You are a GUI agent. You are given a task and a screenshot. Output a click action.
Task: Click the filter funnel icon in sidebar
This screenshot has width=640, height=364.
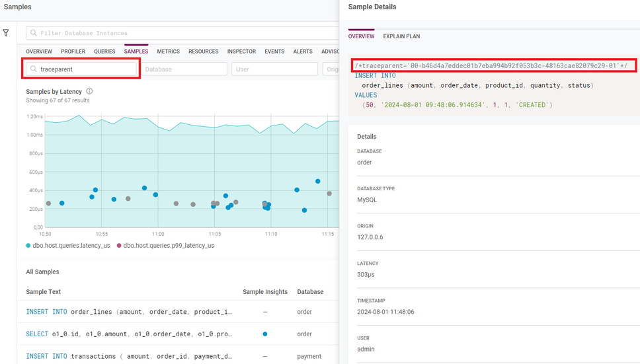pos(6,32)
